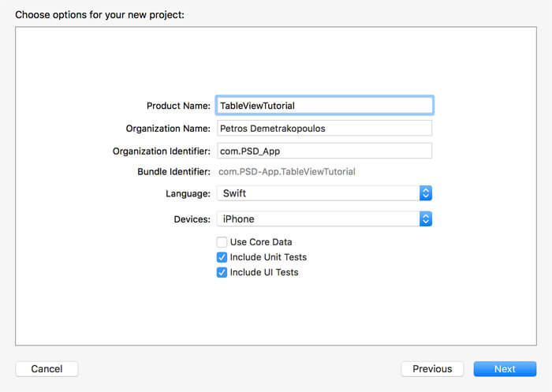Click the Cancel button
This screenshot has height=392, width=552.
(47, 369)
